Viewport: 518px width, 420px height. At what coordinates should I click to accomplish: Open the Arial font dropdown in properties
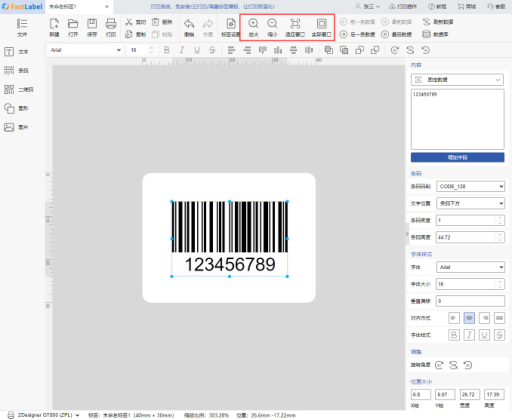point(470,267)
